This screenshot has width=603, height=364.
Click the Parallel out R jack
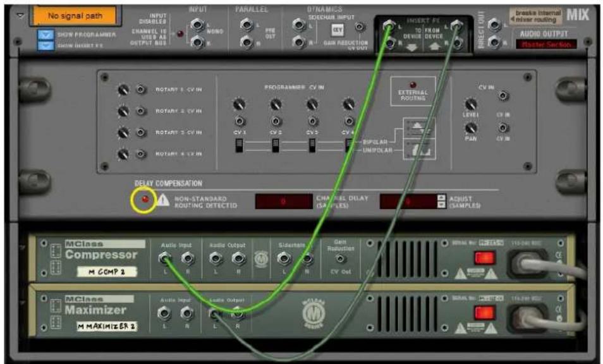[x=247, y=42]
